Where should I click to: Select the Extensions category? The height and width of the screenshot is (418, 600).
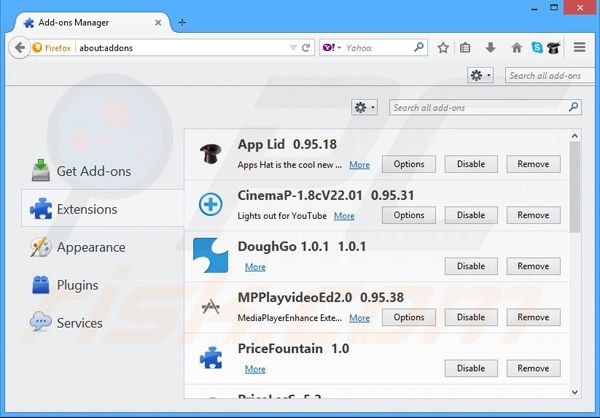coord(103,209)
